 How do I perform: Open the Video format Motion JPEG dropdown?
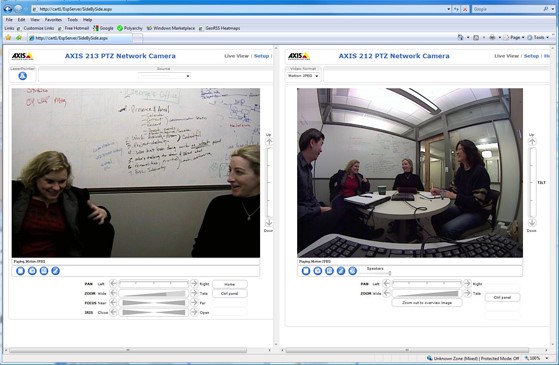pos(303,76)
